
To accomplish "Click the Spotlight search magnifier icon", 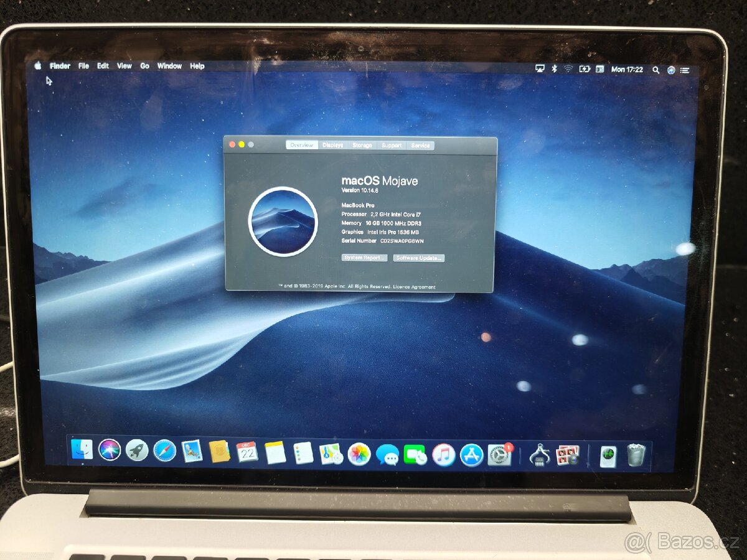I will [655, 70].
